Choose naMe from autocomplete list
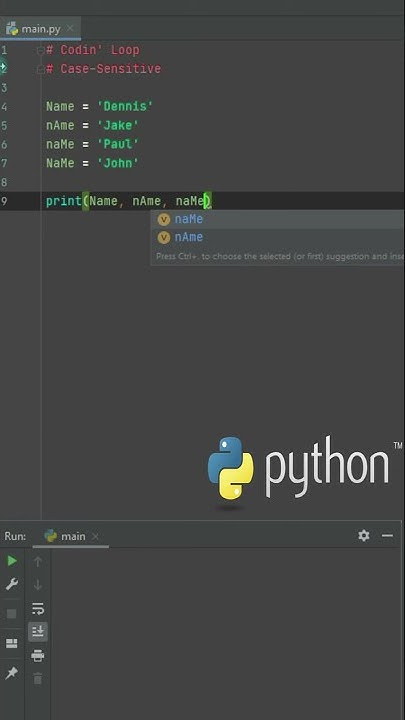405x720 pixels. 278,219
